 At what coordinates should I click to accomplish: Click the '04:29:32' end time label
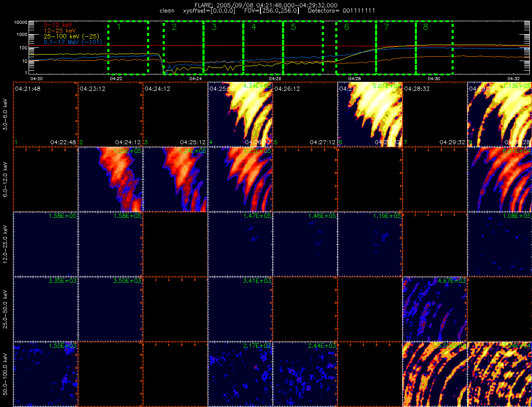click(x=452, y=142)
